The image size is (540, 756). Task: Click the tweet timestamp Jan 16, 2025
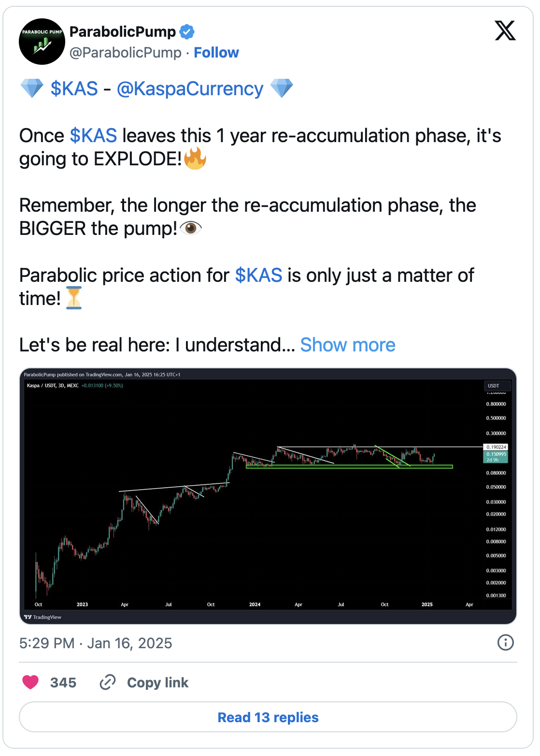(96, 643)
